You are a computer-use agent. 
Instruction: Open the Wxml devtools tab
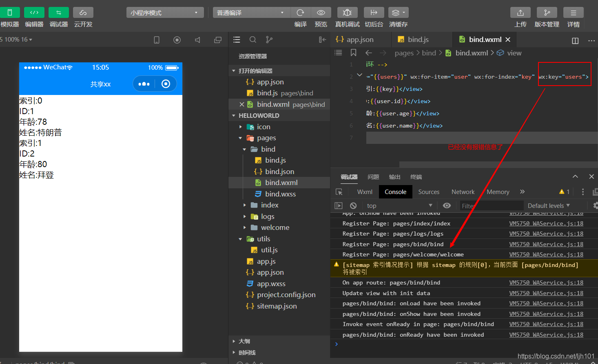pyautogui.click(x=365, y=192)
